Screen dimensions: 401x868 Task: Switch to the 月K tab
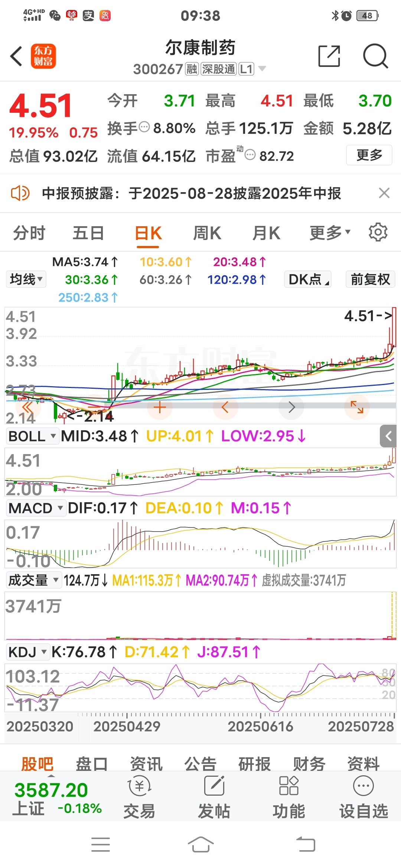tap(266, 233)
